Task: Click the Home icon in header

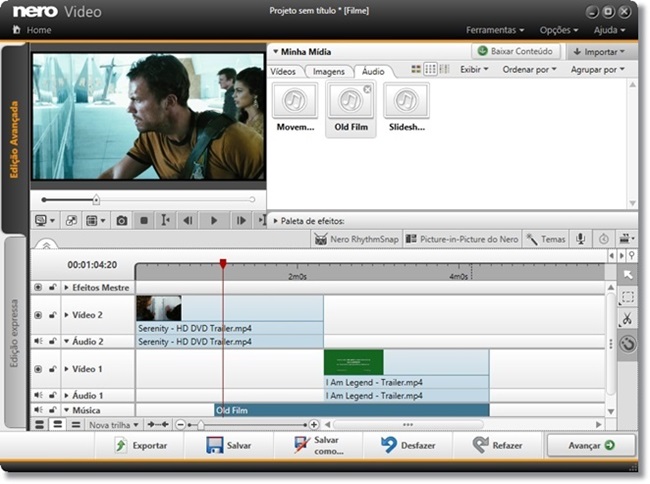Action: [x=17, y=30]
